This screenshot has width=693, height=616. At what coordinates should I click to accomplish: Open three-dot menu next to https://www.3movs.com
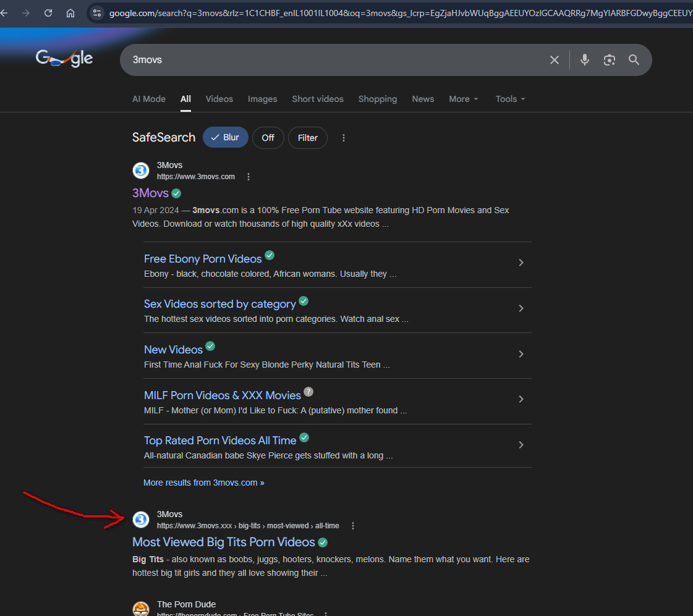(x=249, y=177)
